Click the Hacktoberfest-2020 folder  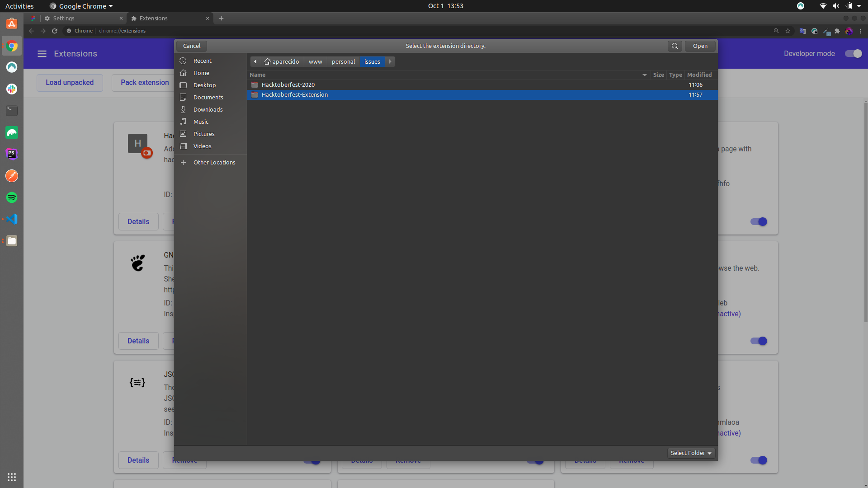point(288,84)
